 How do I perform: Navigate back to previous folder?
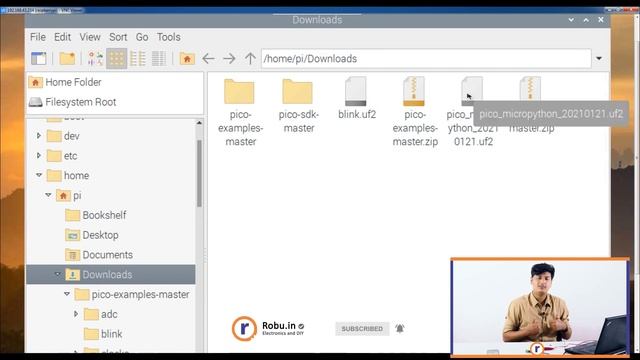tap(208, 58)
